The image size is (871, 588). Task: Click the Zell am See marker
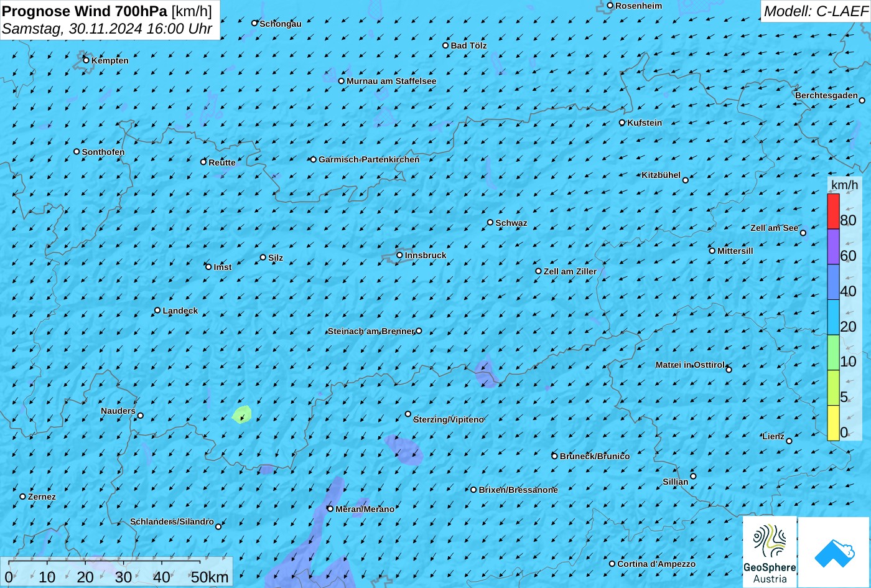coord(803,233)
